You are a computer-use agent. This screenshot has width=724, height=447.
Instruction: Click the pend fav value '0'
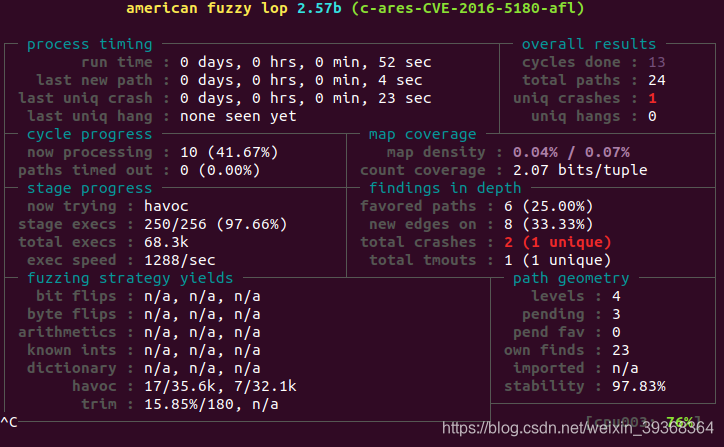[616, 332]
